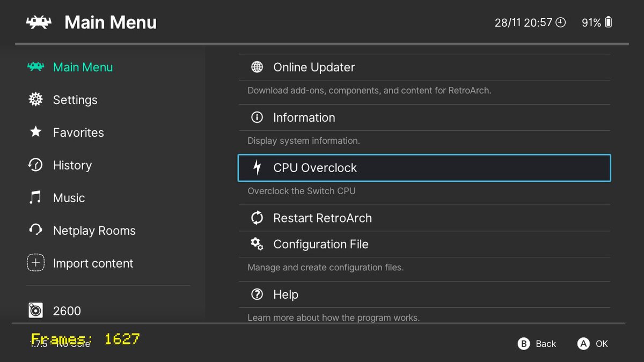Select the Favorites star icon
644x362 pixels.
(35, 132)
